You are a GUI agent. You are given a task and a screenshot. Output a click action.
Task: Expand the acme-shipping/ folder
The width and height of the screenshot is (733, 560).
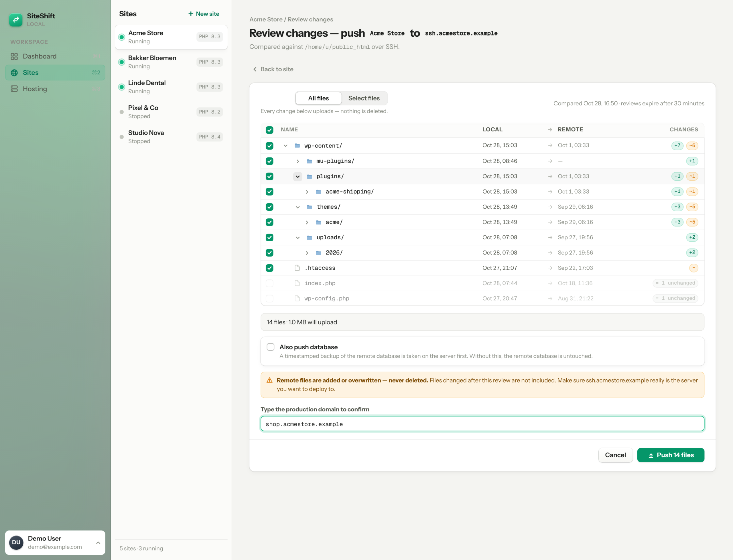307,192
